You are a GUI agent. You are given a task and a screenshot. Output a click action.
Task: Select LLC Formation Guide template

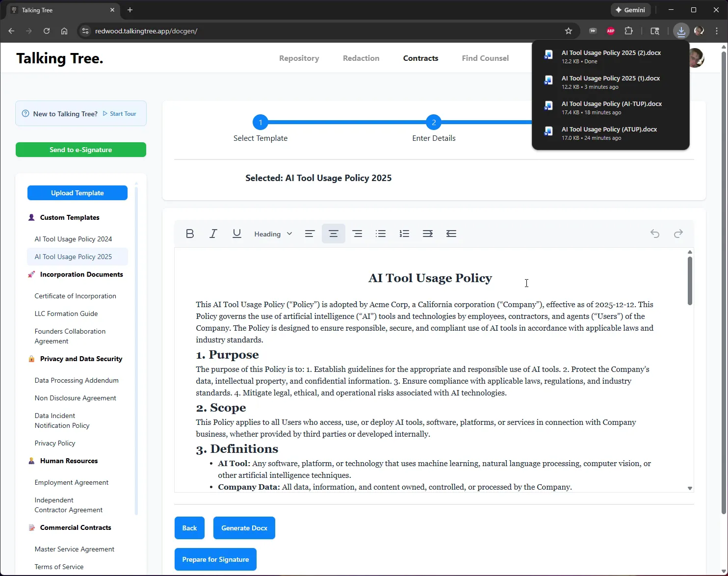pos(66,314)
